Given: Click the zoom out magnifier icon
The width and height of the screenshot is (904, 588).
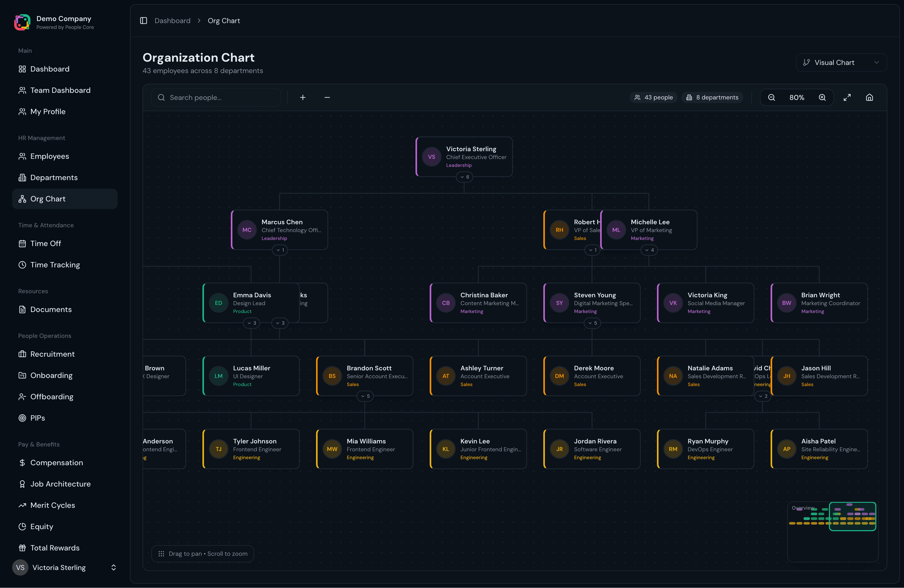Looking at the screenshot, I should click(772, 97).
